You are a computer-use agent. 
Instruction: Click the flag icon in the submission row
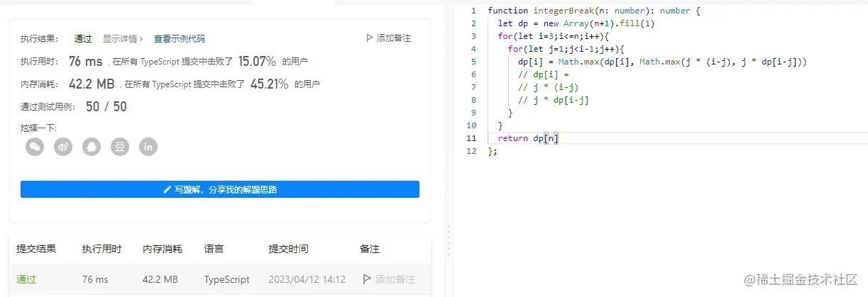(367, 279)
